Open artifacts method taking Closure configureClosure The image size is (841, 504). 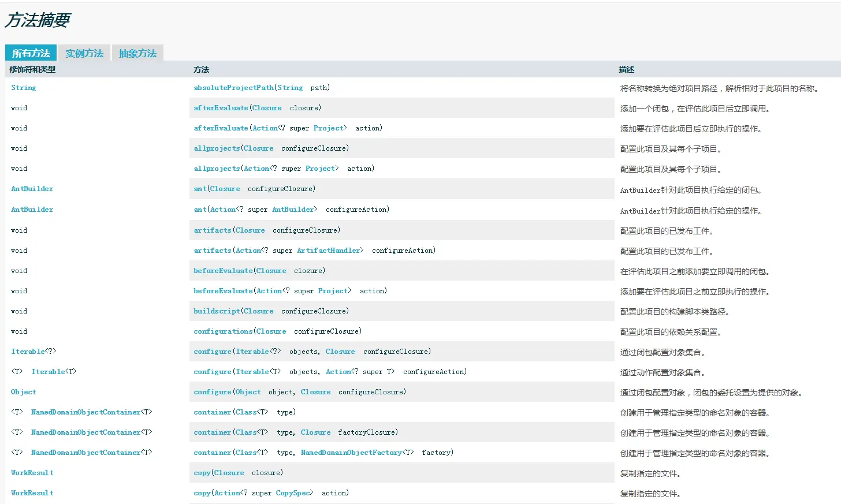pyautogui.click(x=212, y=230)
